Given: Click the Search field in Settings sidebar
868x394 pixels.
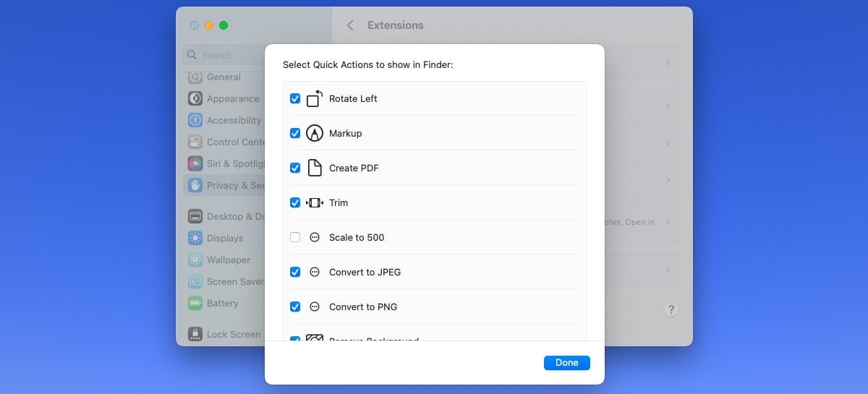Looking at the screenshot, I should 224,55.
